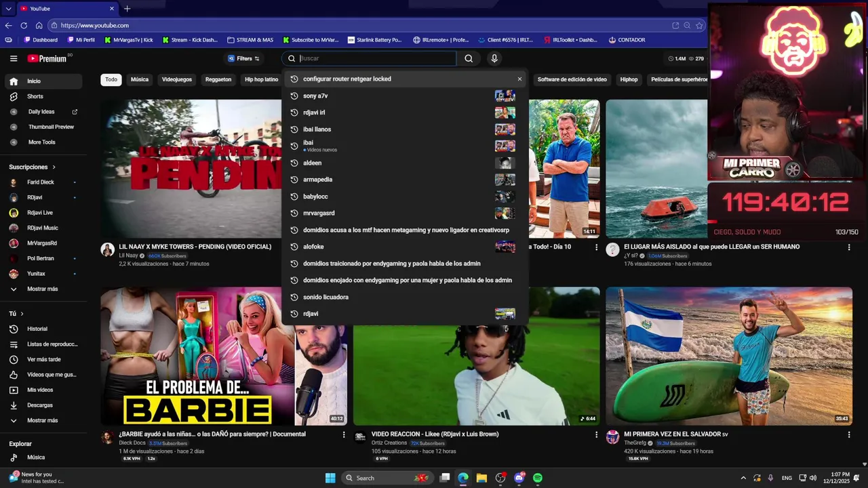Start voice search with microphone icon
Viewport: 868px width, 488px height.
494,58
